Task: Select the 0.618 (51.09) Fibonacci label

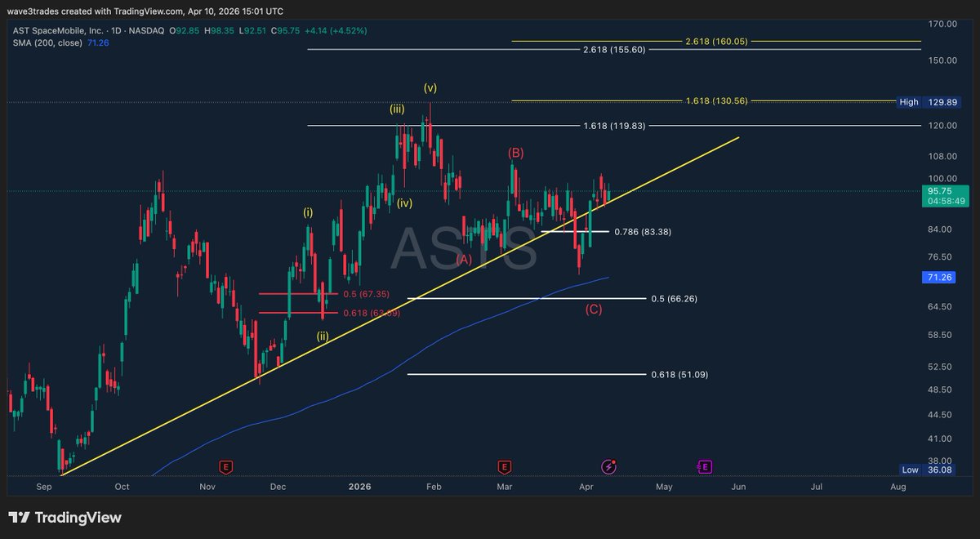Action: click(x=679, y=375)
